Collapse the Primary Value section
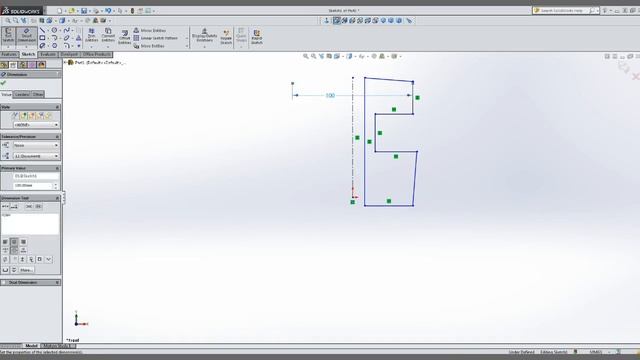This screenshot has width=640, height=360. [x=57, y=168]
